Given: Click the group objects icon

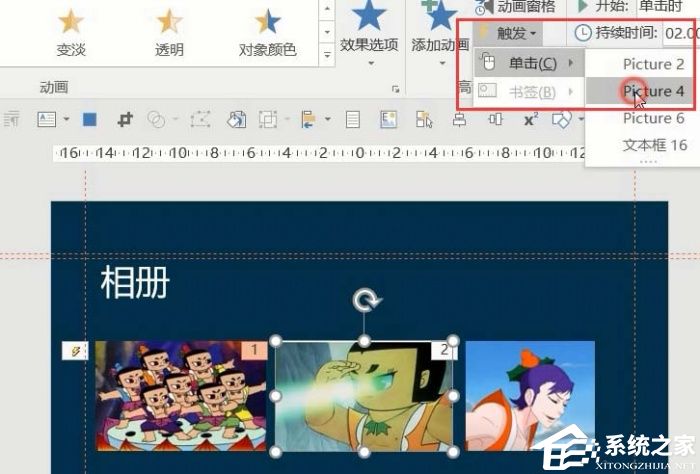Looking at the screenshot, I should click(x=267, y=120).
